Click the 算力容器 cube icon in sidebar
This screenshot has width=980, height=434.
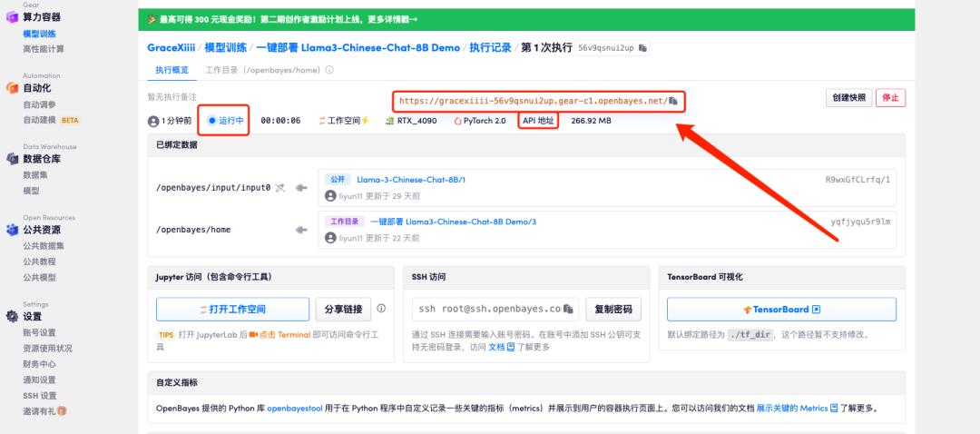(12, 17)
